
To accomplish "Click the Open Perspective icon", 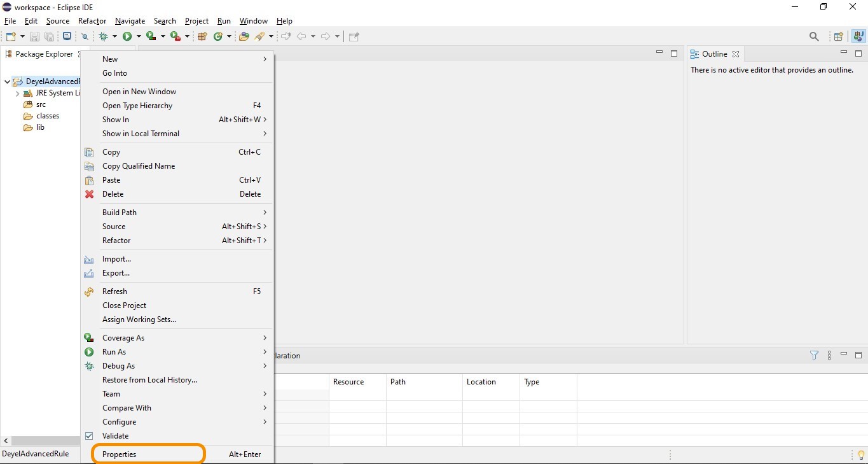I will pyautogui.click(x=839, y=36).
